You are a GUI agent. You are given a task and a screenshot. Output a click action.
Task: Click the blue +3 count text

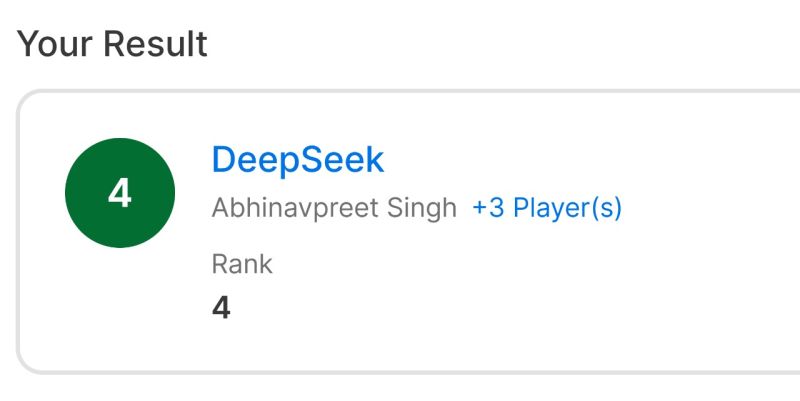489,208
